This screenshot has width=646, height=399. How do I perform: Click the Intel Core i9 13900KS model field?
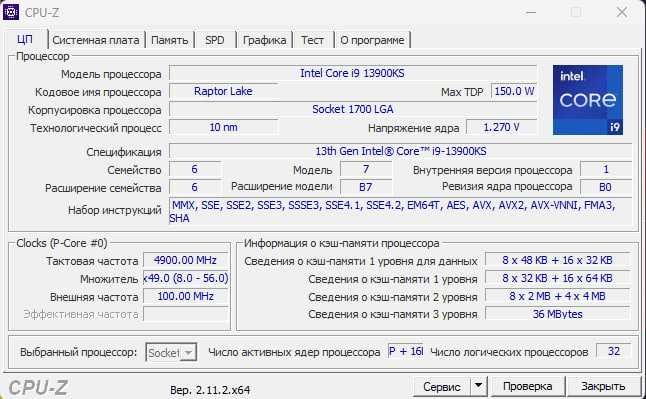tap(353, 73)
